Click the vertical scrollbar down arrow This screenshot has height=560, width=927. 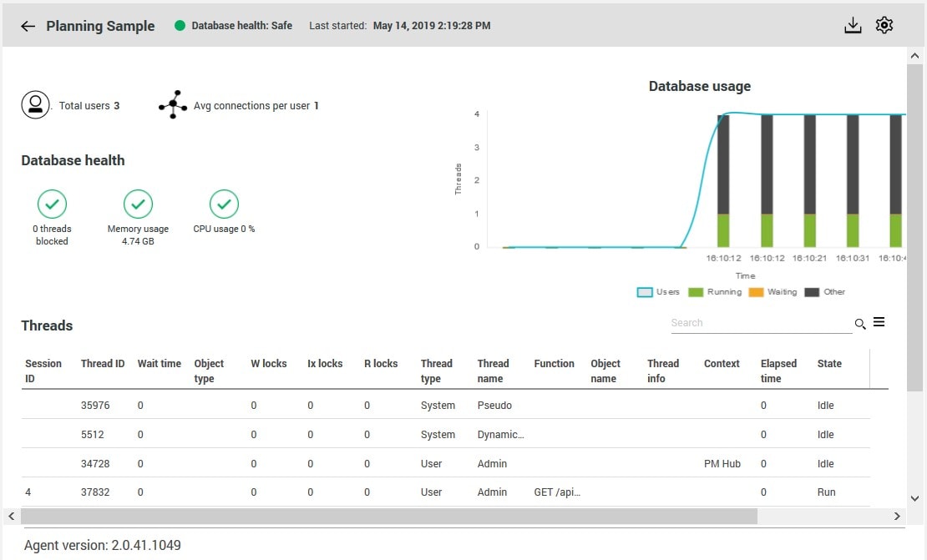click(914, 498)
